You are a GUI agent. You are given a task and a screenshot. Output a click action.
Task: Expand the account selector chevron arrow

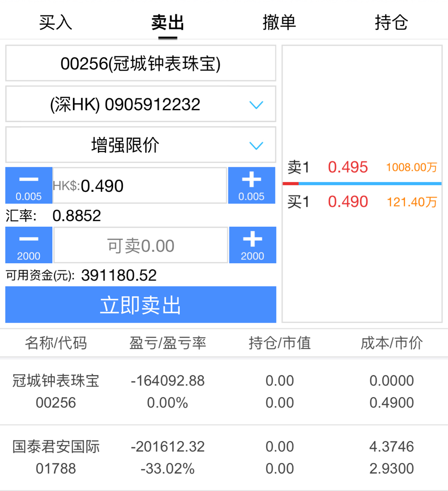point(256,105)
